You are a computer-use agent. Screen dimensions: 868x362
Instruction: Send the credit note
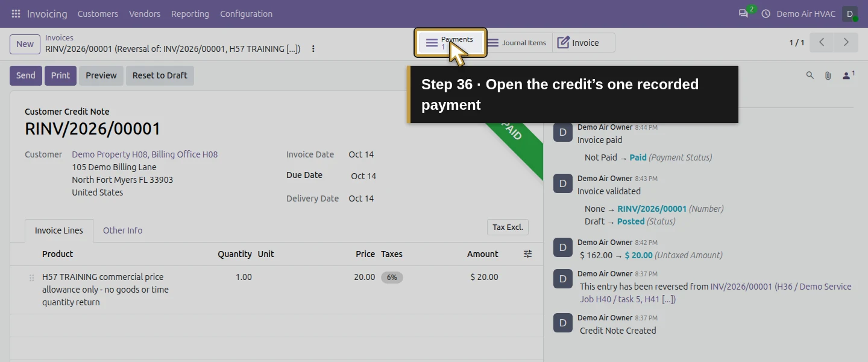coord(26,75)
